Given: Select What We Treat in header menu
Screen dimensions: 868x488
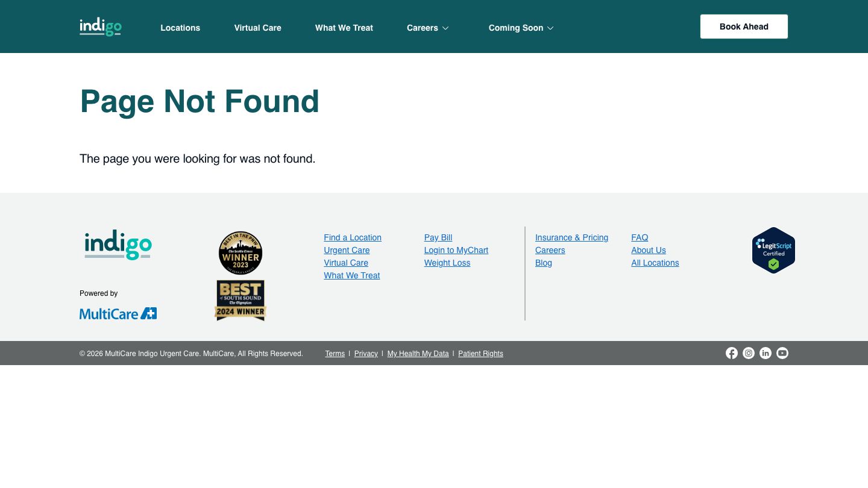Looking at the screenshot, I should 344,28.
